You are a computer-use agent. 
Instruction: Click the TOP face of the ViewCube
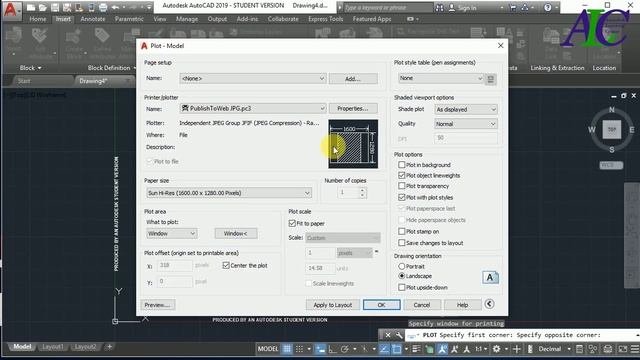pos(611,129)
